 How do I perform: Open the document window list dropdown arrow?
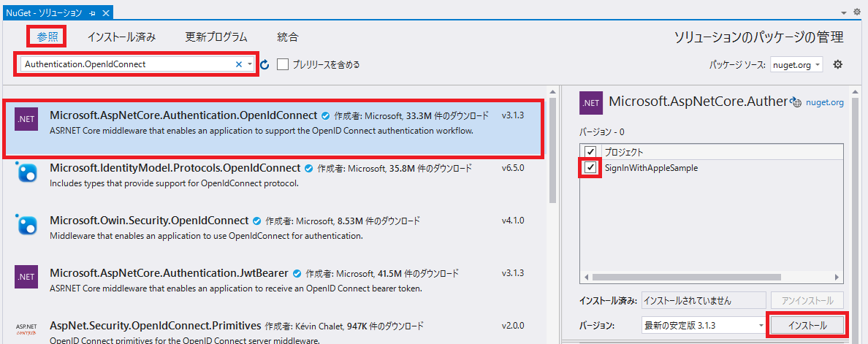click(x=844, y=12)
